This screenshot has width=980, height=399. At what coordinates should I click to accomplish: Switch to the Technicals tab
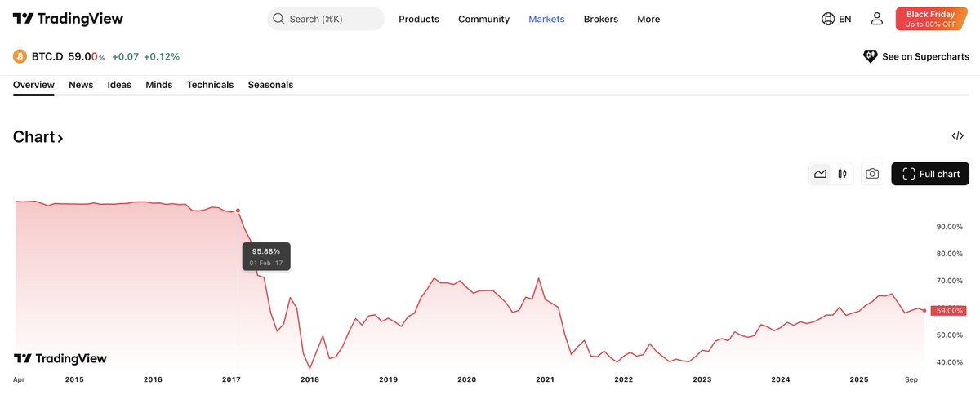click(x=210, y=85)
